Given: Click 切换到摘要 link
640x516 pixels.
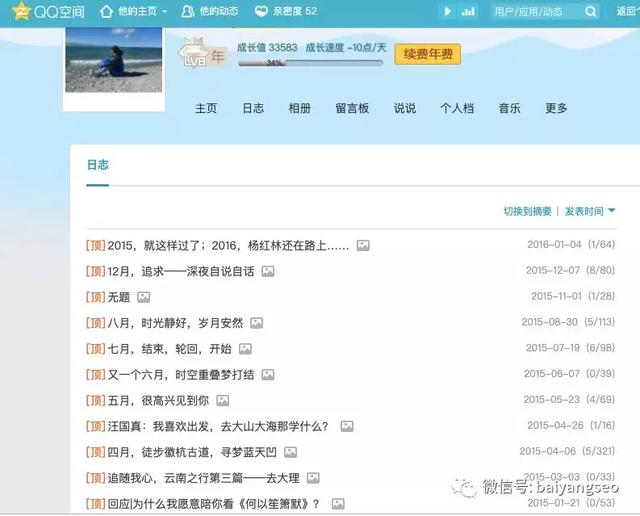Looking at the screenshot, I should [x=527, y=212].
